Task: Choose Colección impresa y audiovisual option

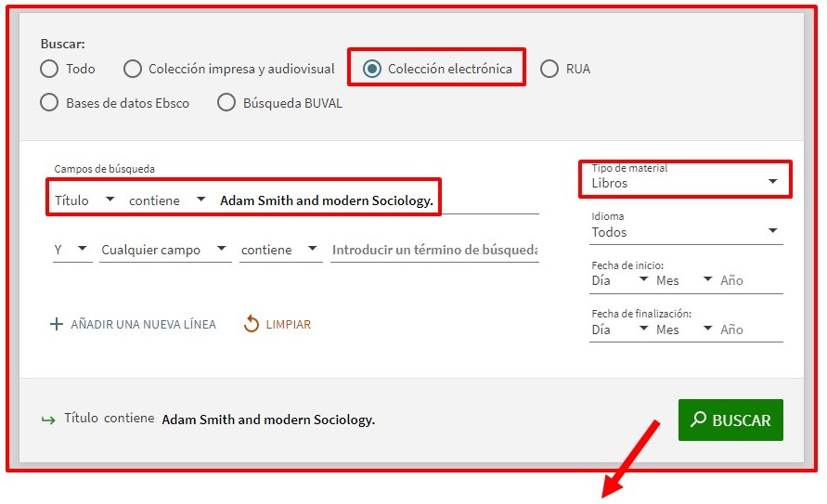Action: tap(133, 69)
